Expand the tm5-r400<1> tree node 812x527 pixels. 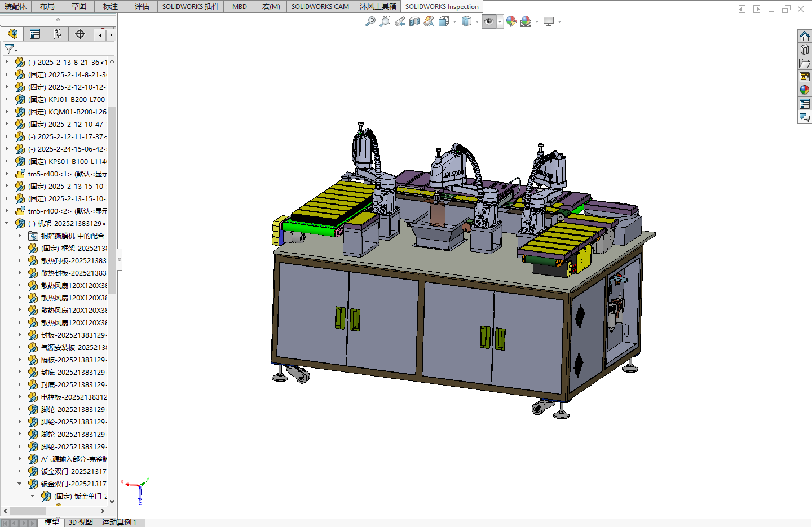(x=7, y=174)
